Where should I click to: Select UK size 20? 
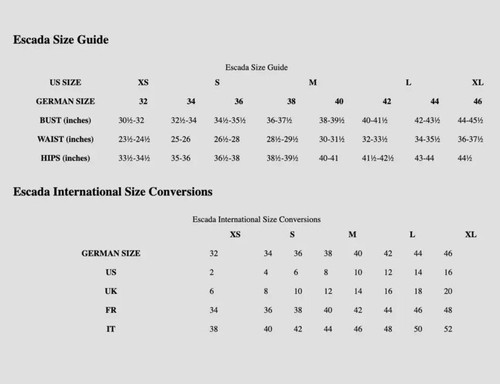coord(448,291)
